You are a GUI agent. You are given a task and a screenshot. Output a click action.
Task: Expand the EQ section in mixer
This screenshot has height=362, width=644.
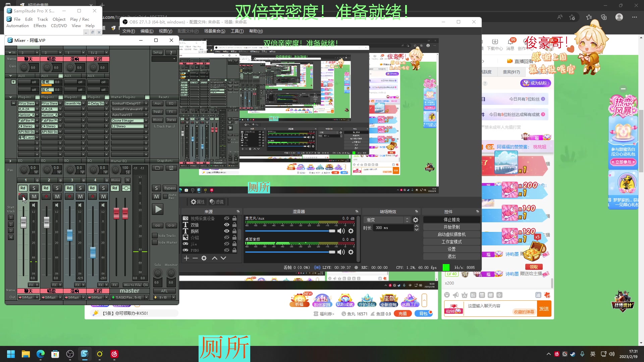tap(10, 161)
